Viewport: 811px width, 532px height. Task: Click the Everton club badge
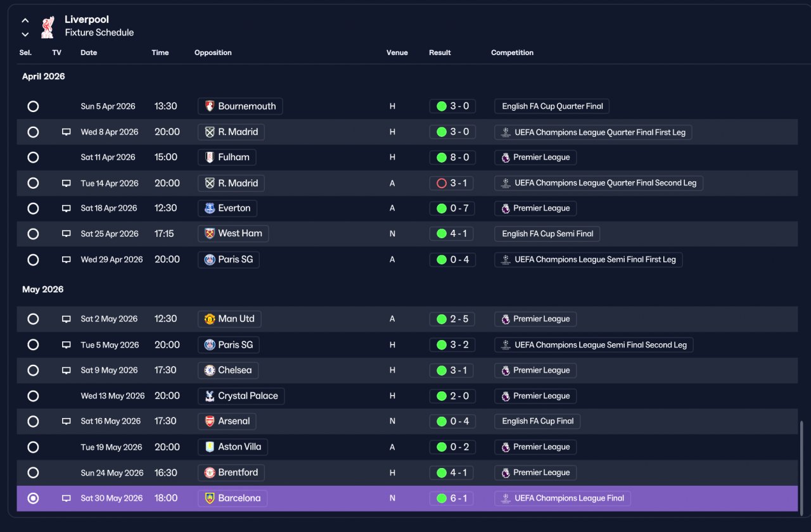210,208
